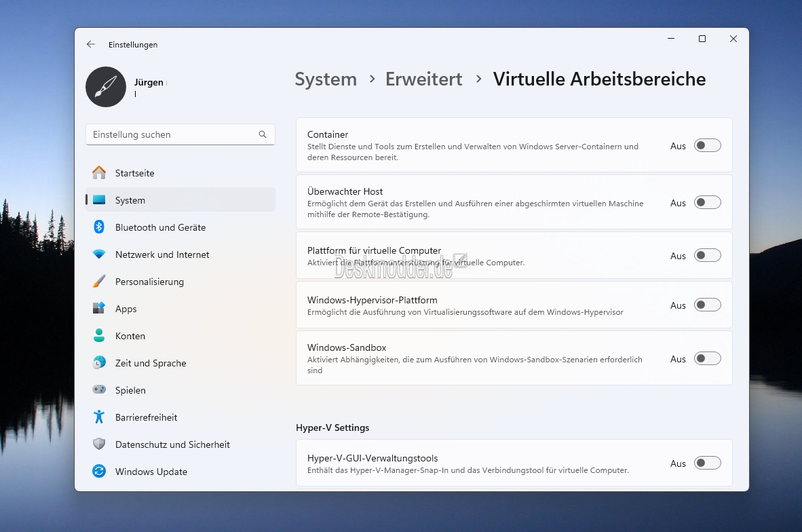Viewport: 802px width, 532px height.
Task: Open Barrierefreiheit settings
Action: tap(180, 417)
